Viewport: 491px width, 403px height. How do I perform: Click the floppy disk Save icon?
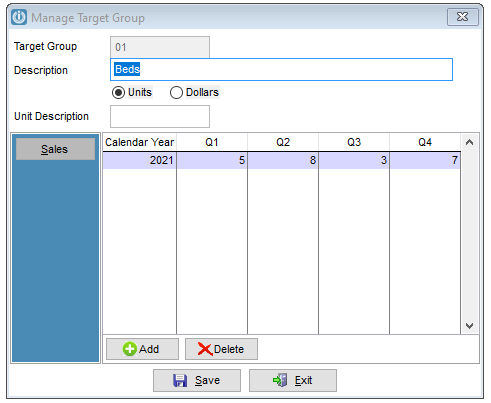point(180,380)
